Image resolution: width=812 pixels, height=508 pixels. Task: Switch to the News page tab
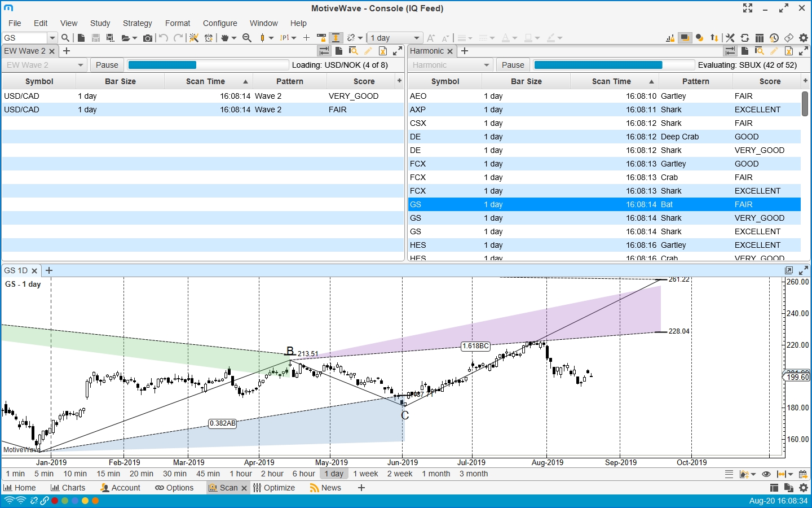pyautogui.click(x=325, y=488)
